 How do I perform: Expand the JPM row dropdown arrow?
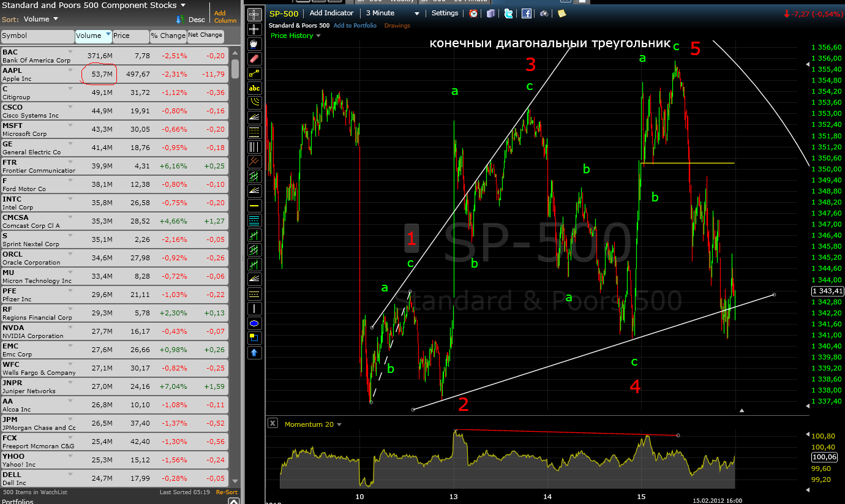pos(70,420)
